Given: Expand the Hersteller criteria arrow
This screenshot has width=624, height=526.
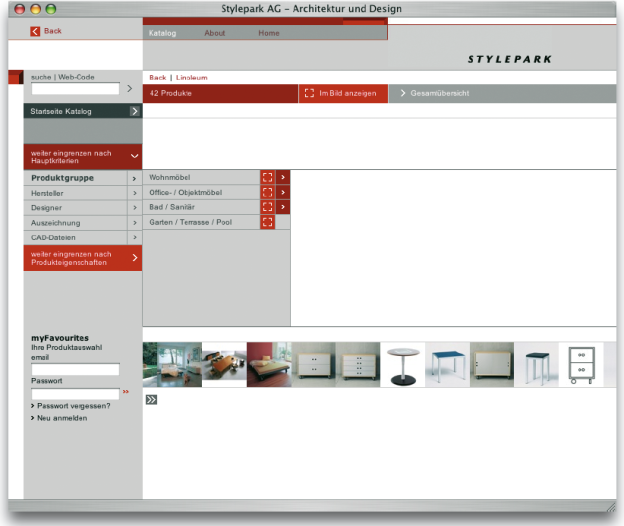Looking at the screenshot, I should (135, 193).
